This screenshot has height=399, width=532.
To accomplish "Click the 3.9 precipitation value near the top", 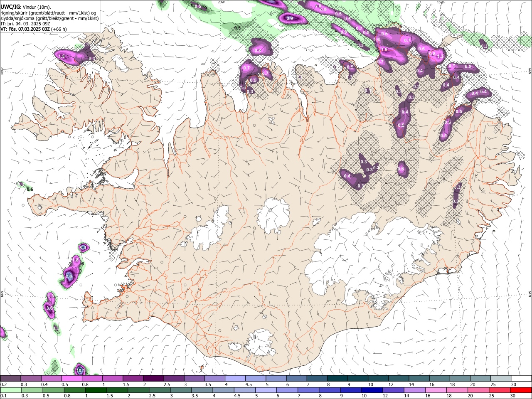I will click(x=290, y=18).
